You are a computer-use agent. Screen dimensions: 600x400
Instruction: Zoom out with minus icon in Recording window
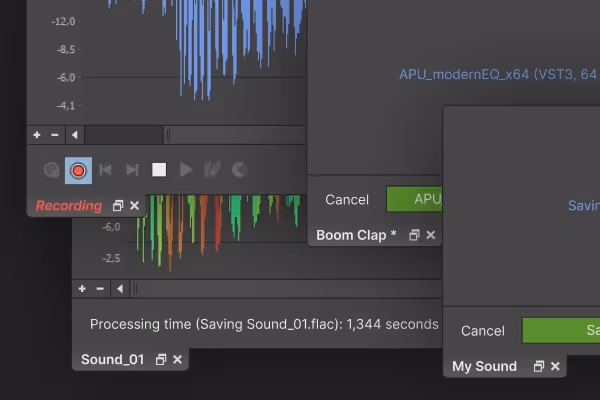pyautogui.click(x=55, y=135)
